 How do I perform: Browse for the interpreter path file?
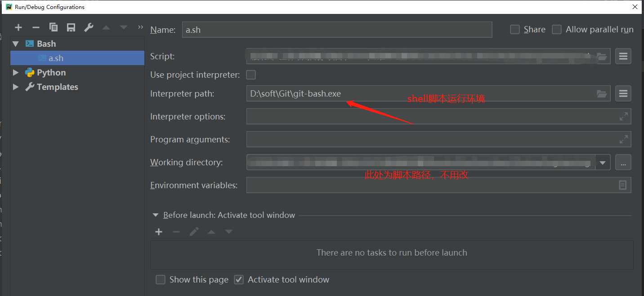(602, 93)
